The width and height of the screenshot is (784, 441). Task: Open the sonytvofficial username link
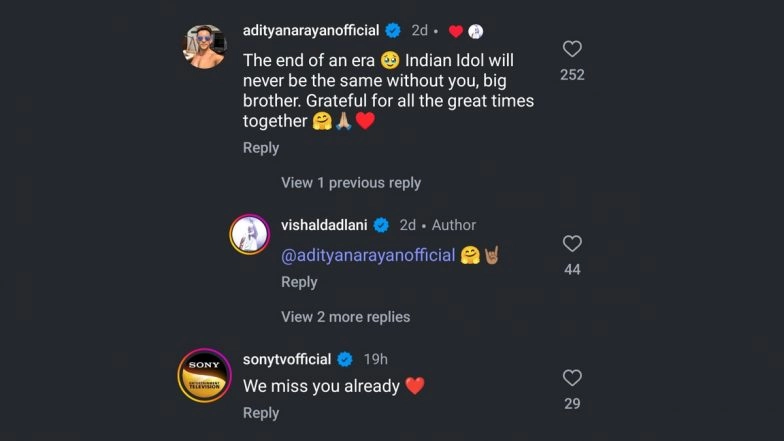[x=288, y=359]
